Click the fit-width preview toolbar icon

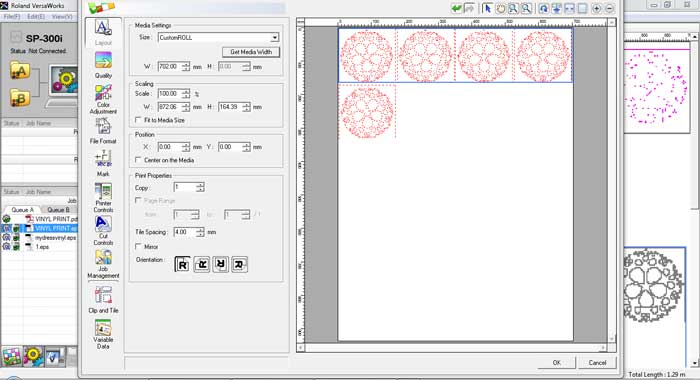click(x=569, y=8)
